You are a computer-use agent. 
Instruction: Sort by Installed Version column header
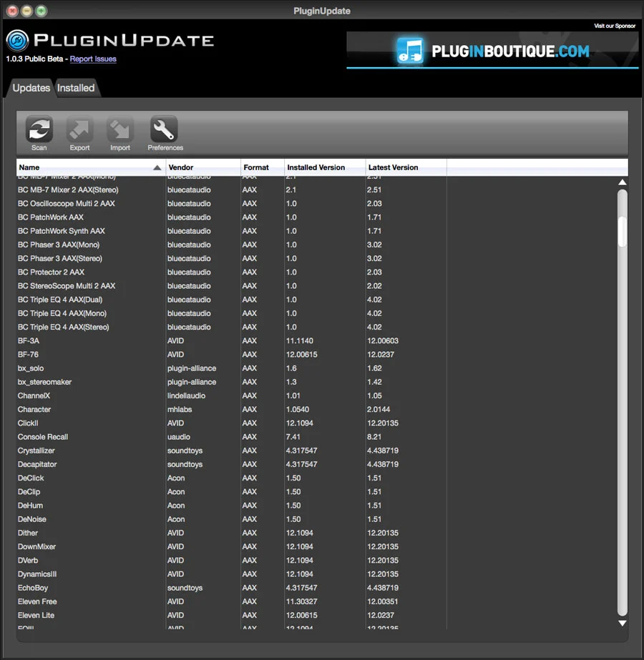coord(325,167)
